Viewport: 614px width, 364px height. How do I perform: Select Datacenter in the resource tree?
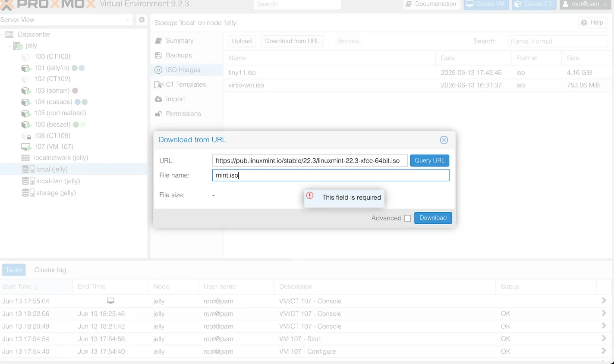point(34,34)
